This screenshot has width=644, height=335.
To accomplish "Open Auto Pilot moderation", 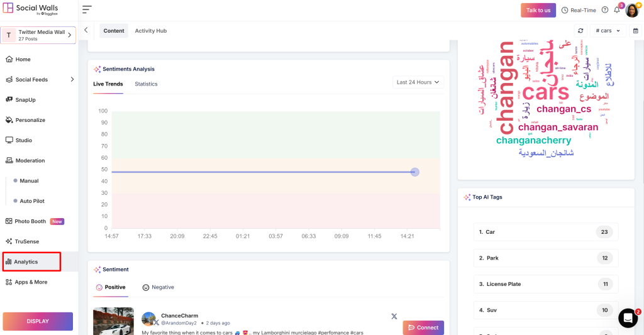I will click(x=32, y=201).
